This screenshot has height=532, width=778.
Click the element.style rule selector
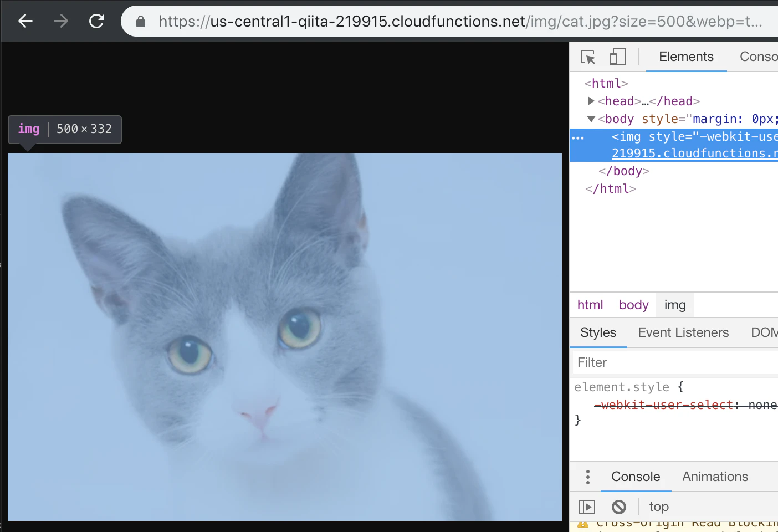pos(622,387)
